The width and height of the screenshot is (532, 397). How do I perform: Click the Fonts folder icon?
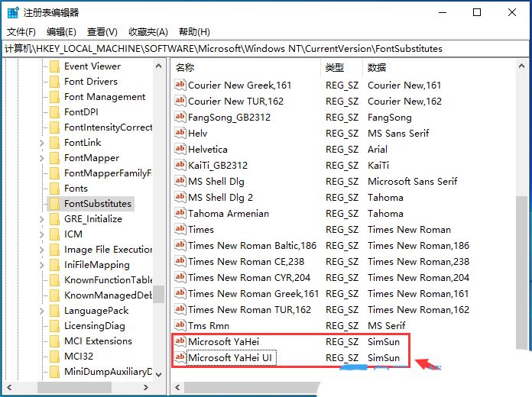54,189
